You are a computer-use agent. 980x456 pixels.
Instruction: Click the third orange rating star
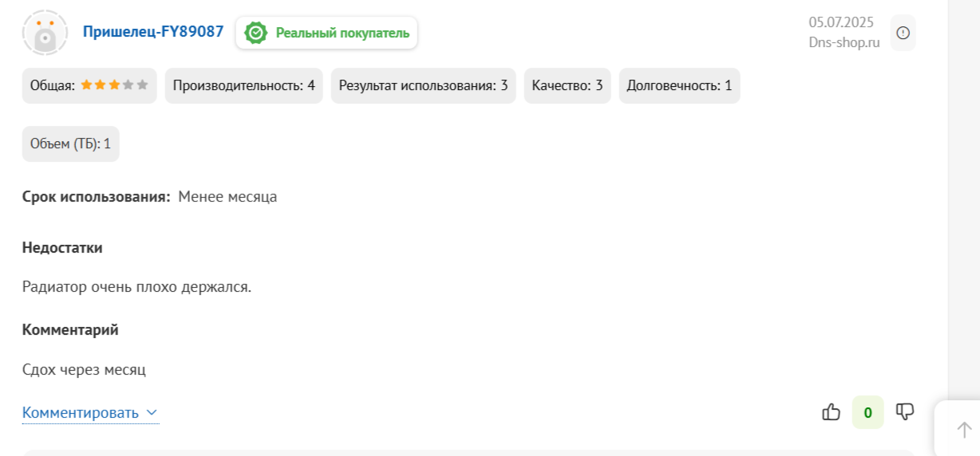pyautogui.click(x=114, y=85)
